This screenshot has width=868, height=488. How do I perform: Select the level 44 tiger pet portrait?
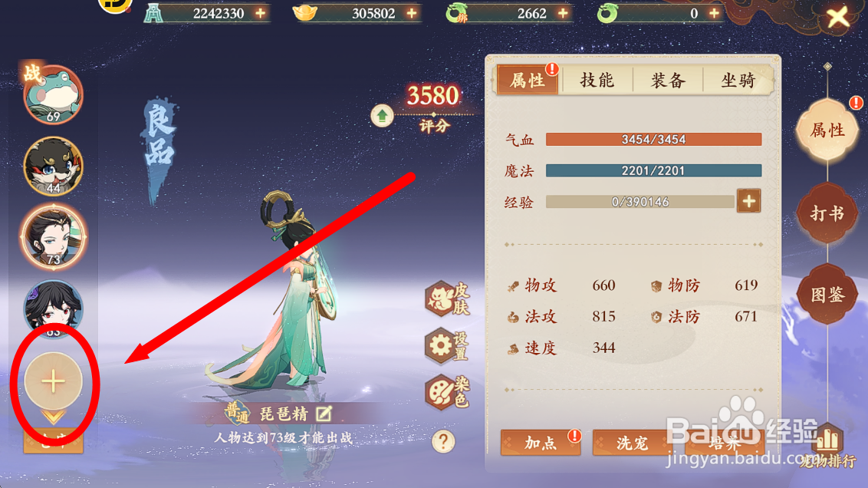pos(53,166)
